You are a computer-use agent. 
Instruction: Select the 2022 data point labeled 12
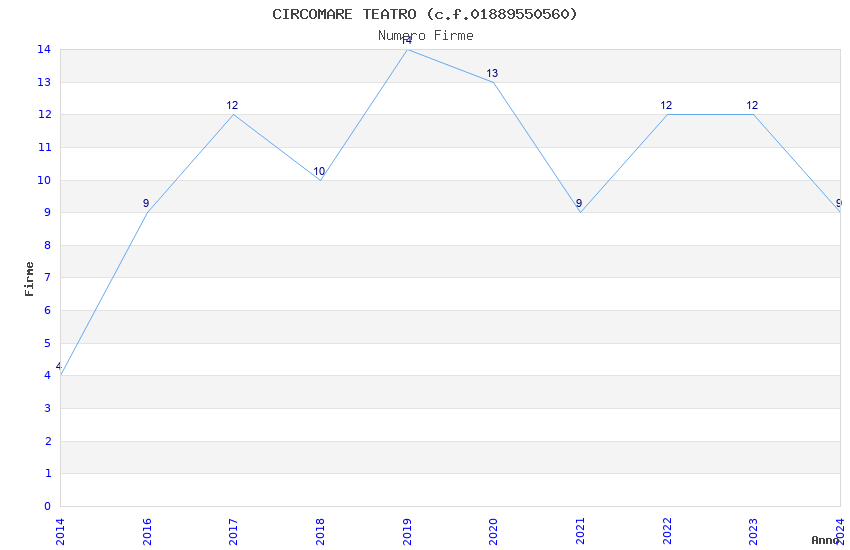tap(666, 105)
